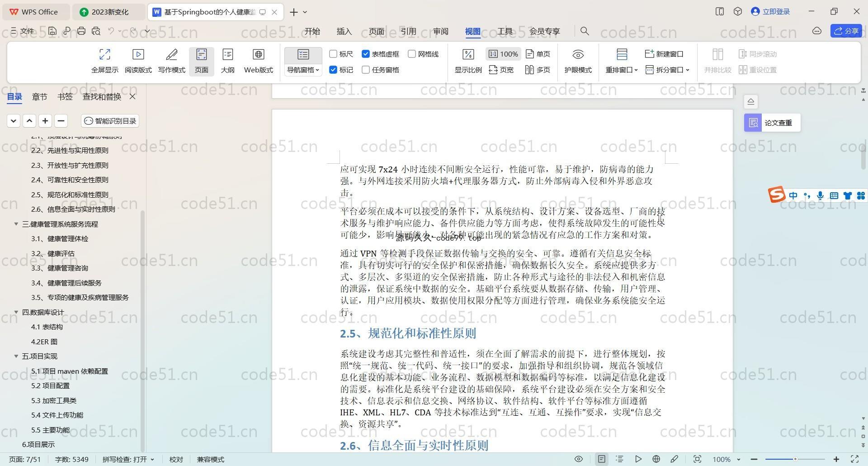The image size is (868, 466).
Task: Jump to next heading with down chevron
Action: (x=14, y=121)
